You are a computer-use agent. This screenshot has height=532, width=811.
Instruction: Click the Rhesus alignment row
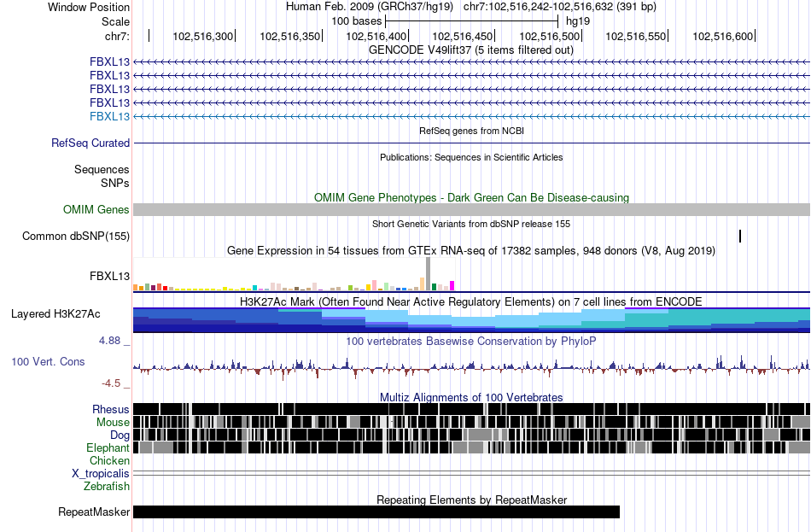click(471, 409)
